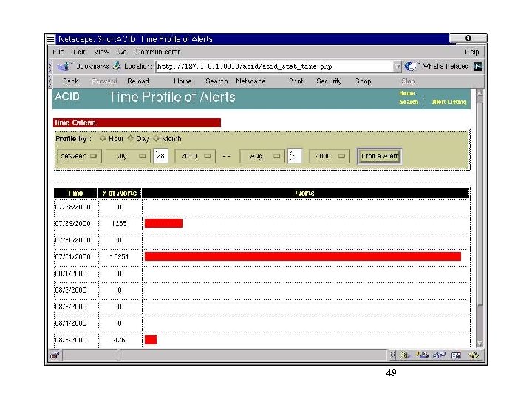
Task: Click the What's Related label
Action: tap(446, 66)
